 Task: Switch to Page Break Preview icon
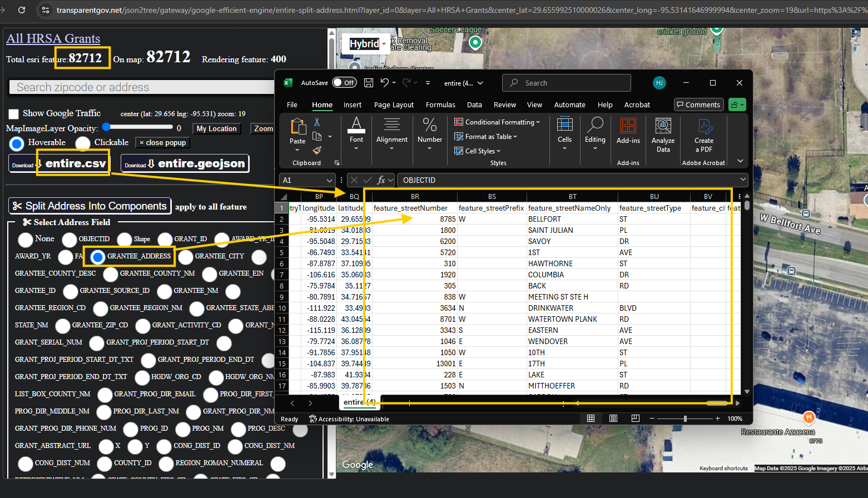click(635, 419)
